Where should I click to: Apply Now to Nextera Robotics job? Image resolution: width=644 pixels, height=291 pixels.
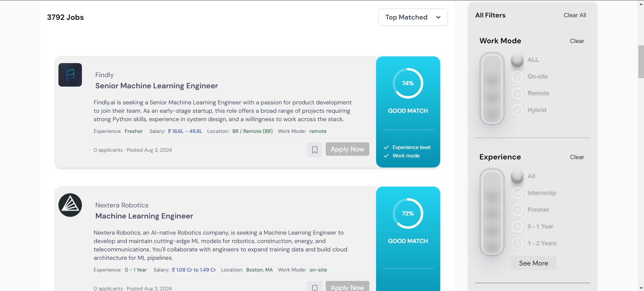tap(347, 286)
